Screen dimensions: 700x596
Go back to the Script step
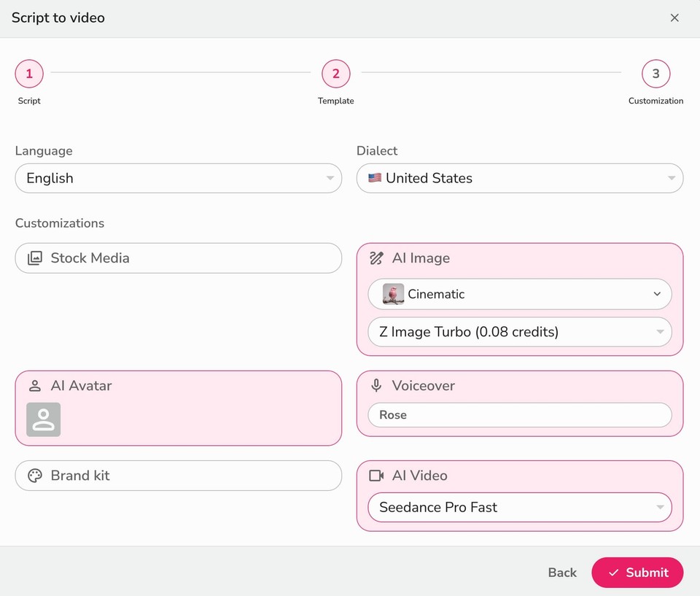tap(29, 73)
